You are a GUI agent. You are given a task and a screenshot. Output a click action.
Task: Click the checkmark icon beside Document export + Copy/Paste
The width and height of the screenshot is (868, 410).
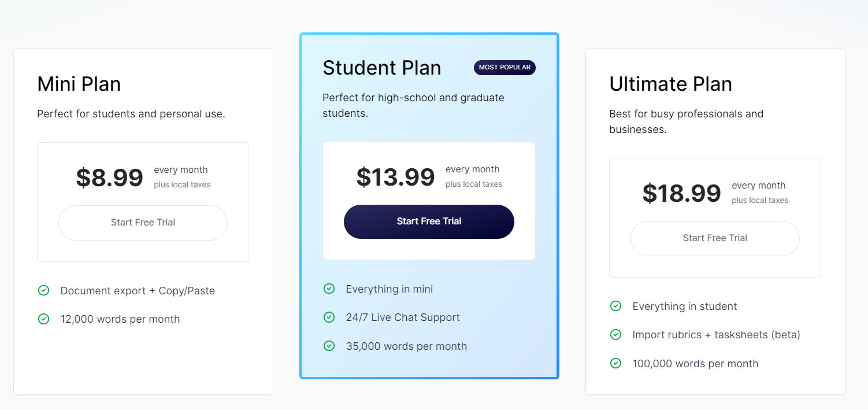(43, 290)
